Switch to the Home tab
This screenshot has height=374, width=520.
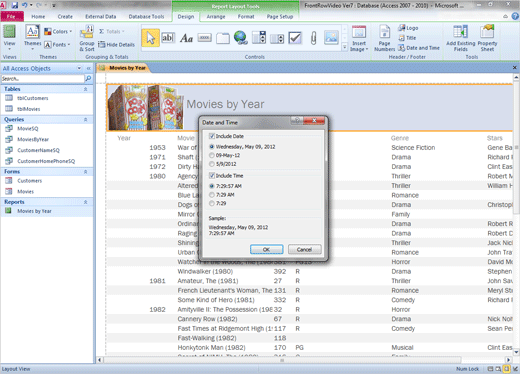(x=38, y=16)
